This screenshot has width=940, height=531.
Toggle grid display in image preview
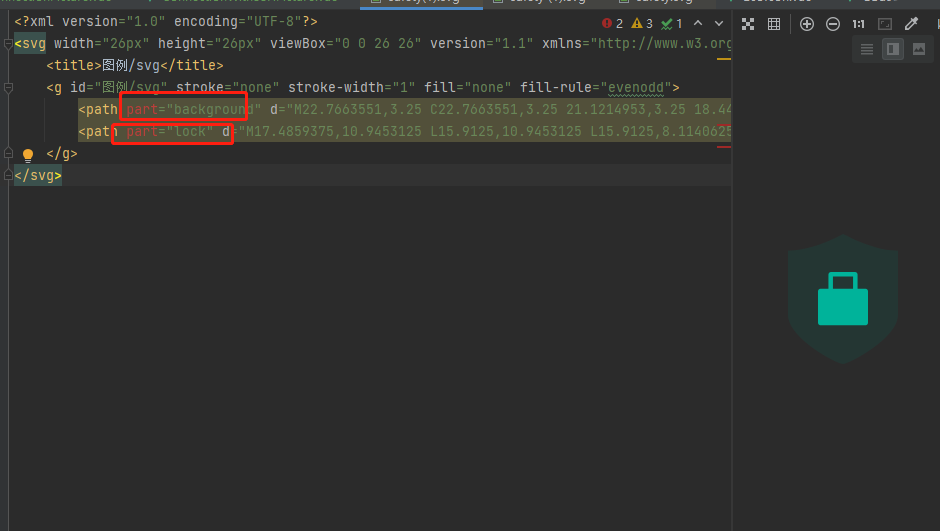click(774, 24)
